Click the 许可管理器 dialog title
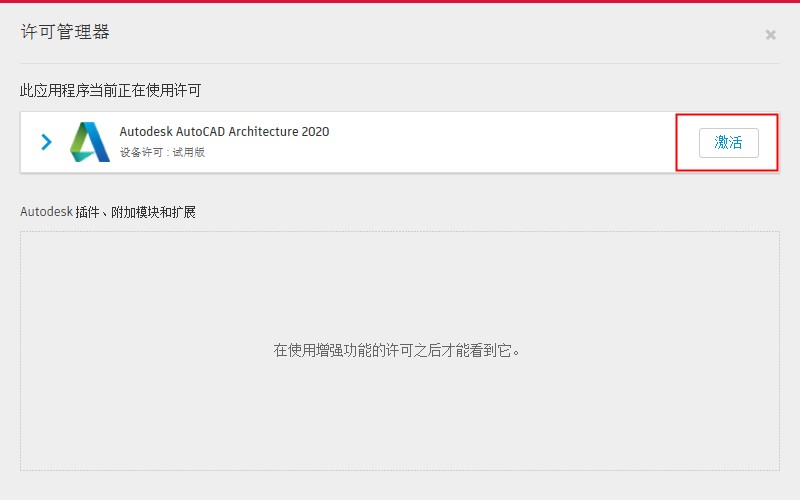 pyautogui.click(x=65, y=32)
